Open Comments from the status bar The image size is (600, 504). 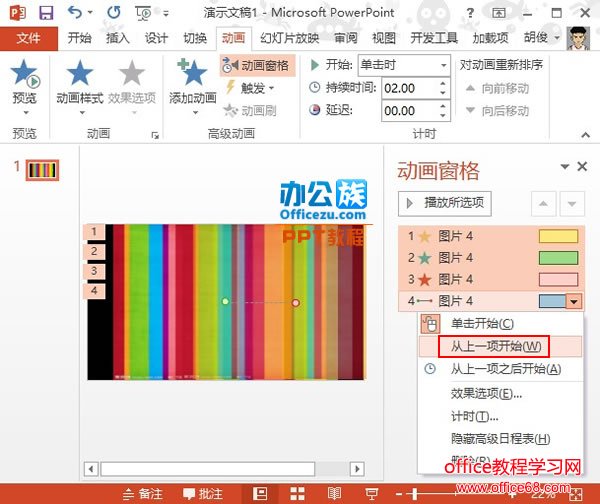click(x=202, y=494)
